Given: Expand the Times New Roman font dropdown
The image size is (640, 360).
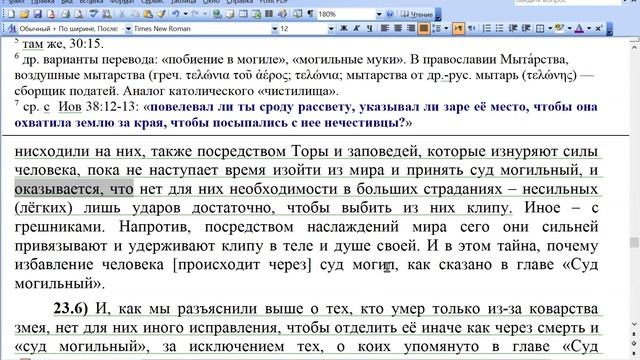Looking at the screenshot, I should click(274, 29).
